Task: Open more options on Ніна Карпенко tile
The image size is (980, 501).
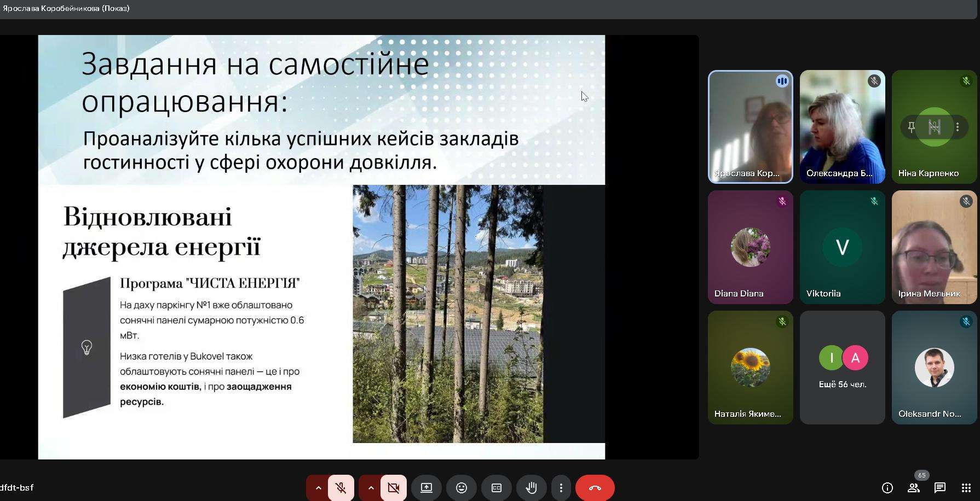Action: coord(958,127)
